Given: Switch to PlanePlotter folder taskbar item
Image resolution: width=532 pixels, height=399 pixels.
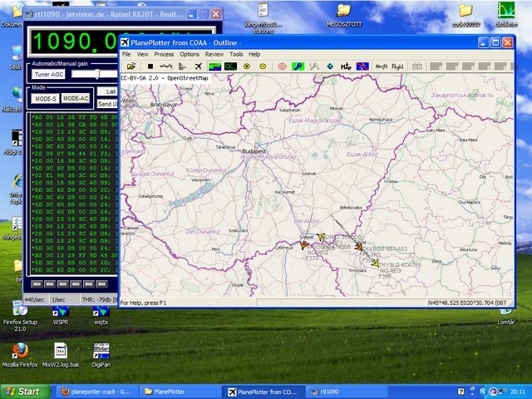Looking at the screenshot, I should (x=180, y=392).
